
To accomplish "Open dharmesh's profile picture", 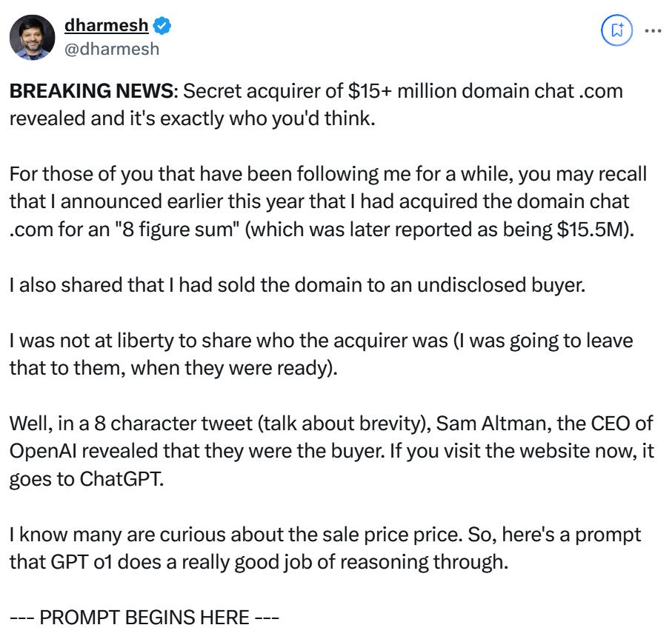I will 32,37.
